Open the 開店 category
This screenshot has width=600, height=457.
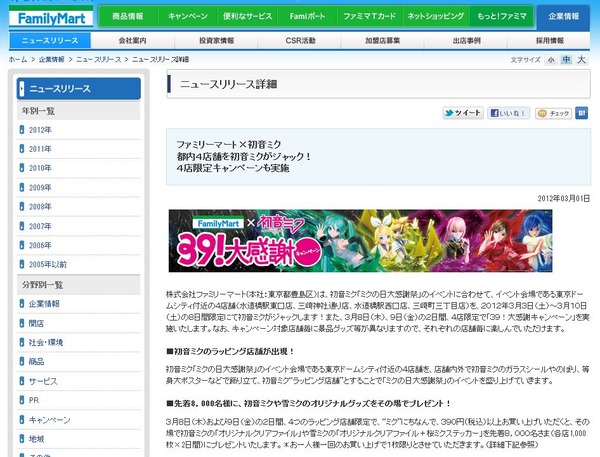point(36,323)
